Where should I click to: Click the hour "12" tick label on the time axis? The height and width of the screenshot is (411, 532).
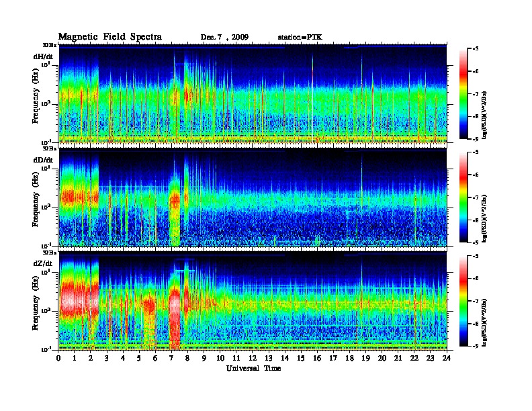(253, 358)
